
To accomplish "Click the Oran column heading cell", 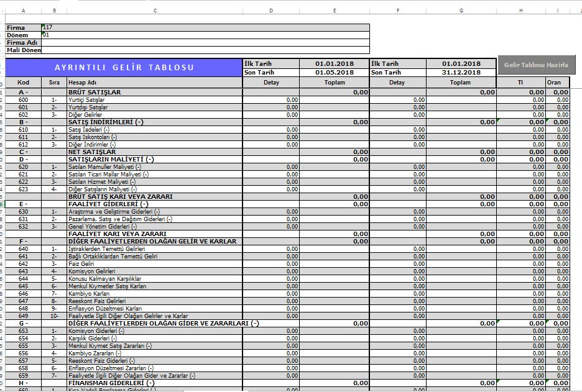I will click(557, 83).
